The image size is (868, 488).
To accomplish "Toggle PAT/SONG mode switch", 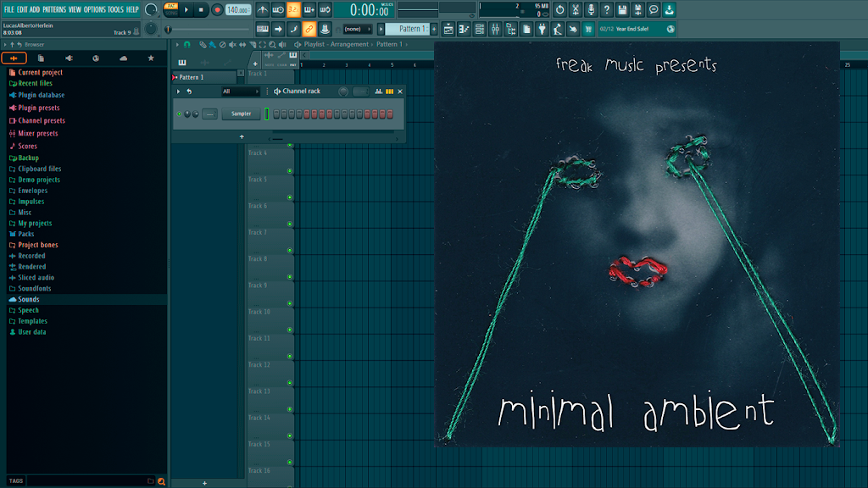I will 171,9.
